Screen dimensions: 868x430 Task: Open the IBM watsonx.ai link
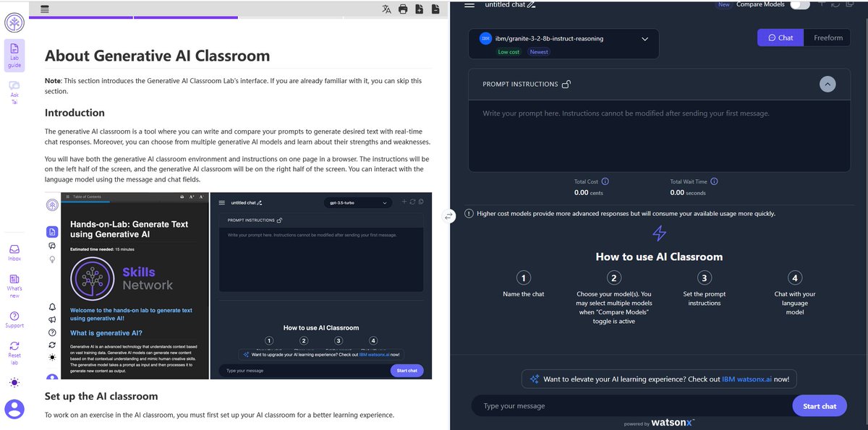click(748, 379)
